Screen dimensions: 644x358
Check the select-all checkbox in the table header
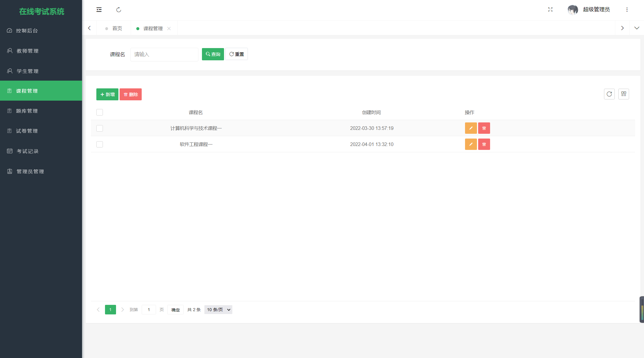[x=99, y=112]
